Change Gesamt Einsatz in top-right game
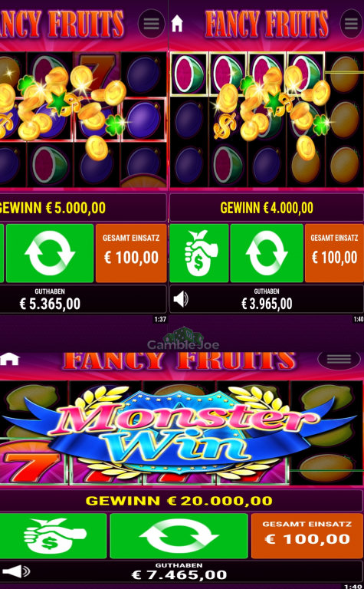 coord(334,253)
